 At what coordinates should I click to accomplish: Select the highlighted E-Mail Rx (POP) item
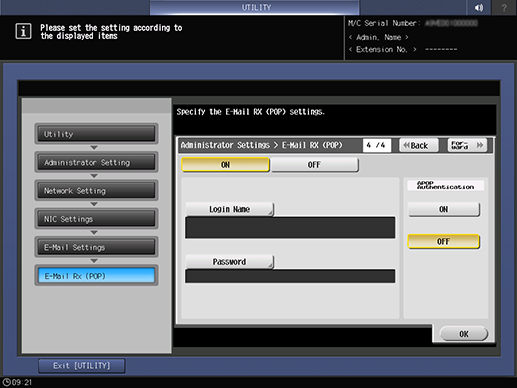tap(96, 276)
